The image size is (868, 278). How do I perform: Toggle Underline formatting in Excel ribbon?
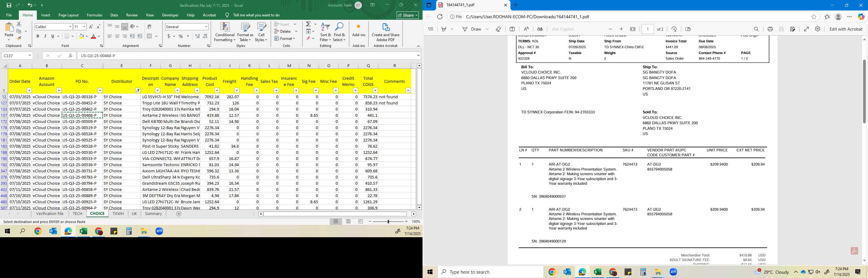[x=53, y=36]
